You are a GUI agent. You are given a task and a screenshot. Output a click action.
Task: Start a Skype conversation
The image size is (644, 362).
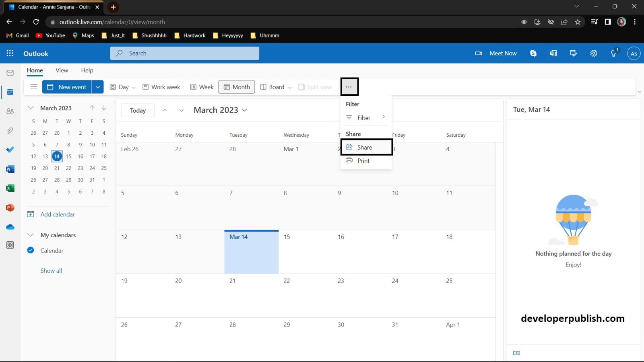pos(533,53)
